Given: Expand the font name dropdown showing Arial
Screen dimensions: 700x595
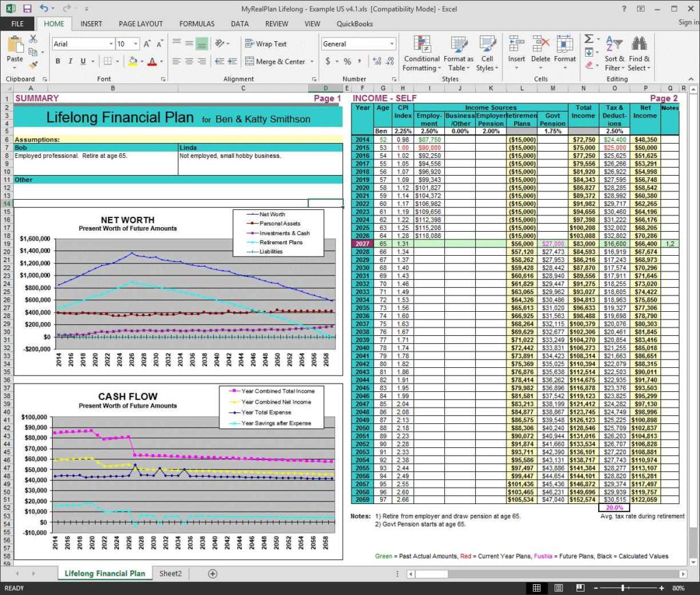Looking at the screenshot, I should point(111,44).
